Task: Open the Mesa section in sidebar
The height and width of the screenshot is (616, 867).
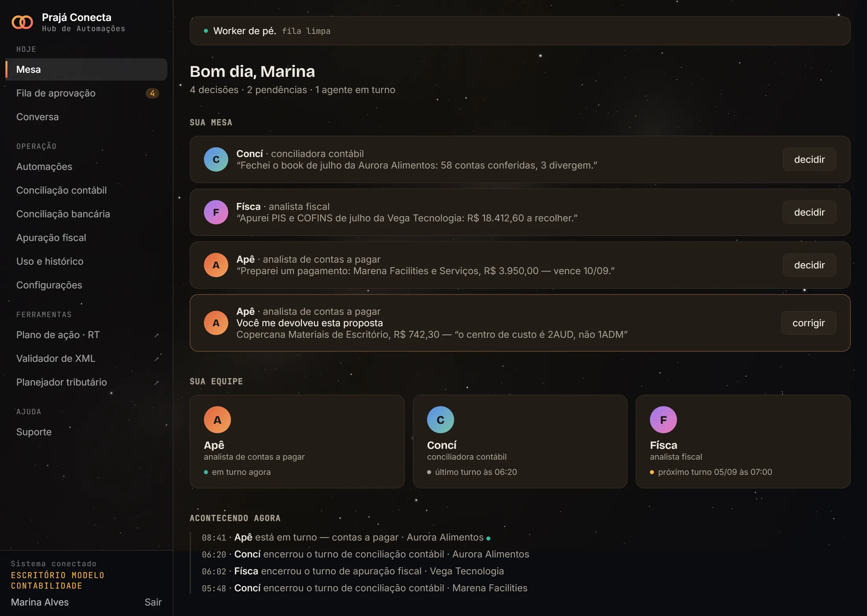Action: [86, 69]
